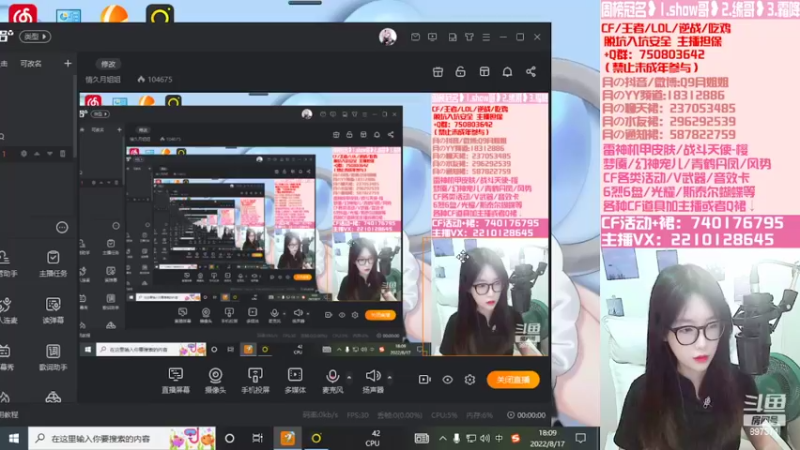Click the orange 关闭直播 button
Image resolution: width=800 pixels, height=450 pixels.
click(x=513, y=380)
